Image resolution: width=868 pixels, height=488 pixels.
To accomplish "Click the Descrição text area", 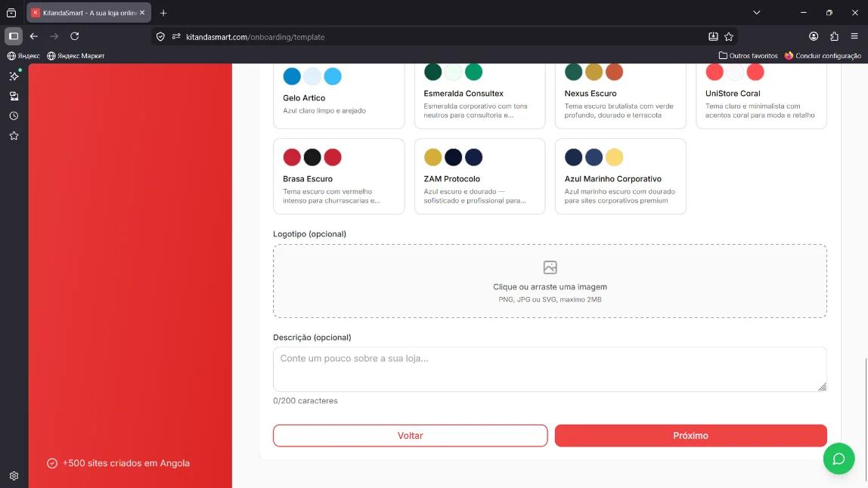I will pyautogui.click(x=550, y=369).
